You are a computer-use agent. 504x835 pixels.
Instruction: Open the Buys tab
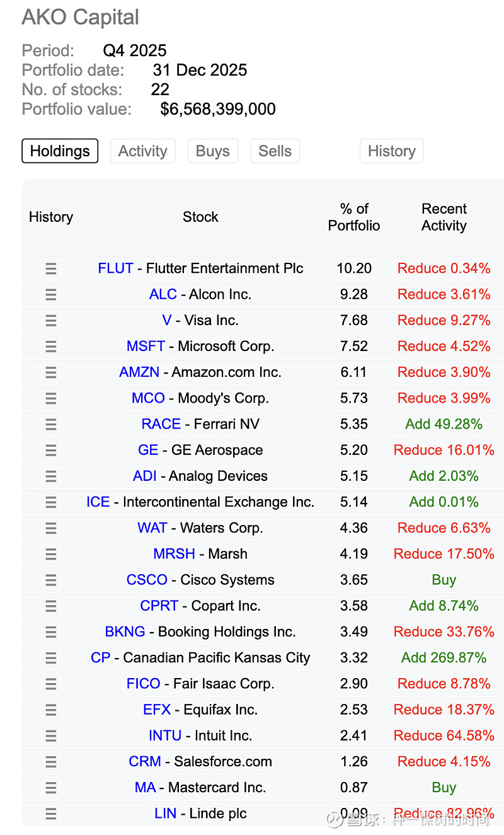213,151
